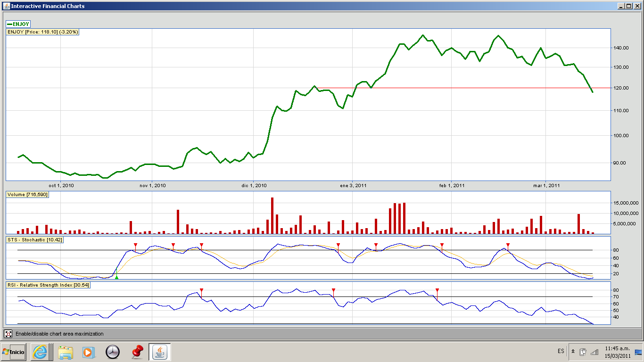
Task: Open Windows Media Player from taskbar
Action: click(x=88, y=352)
